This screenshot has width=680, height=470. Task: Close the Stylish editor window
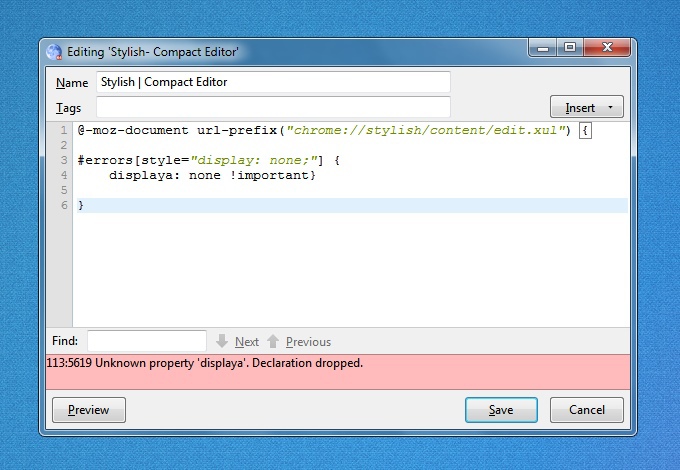607,47
